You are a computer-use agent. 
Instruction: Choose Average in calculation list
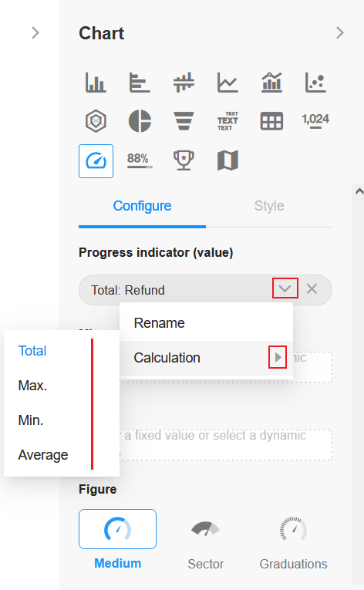(x=43, y=455)
